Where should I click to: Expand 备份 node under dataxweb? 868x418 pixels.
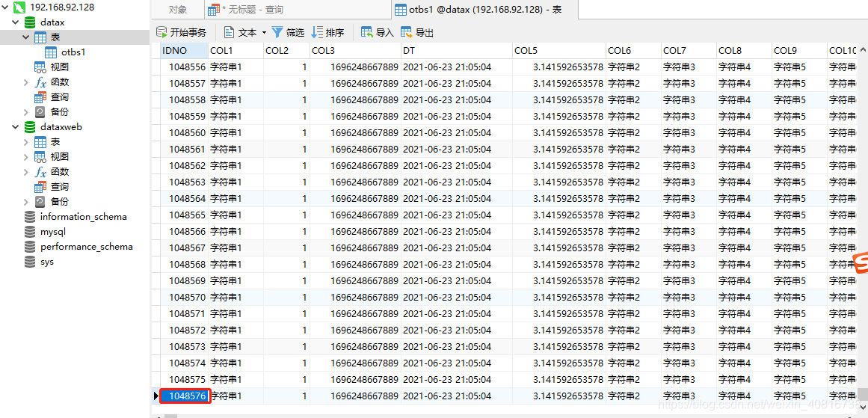point(26,202)
